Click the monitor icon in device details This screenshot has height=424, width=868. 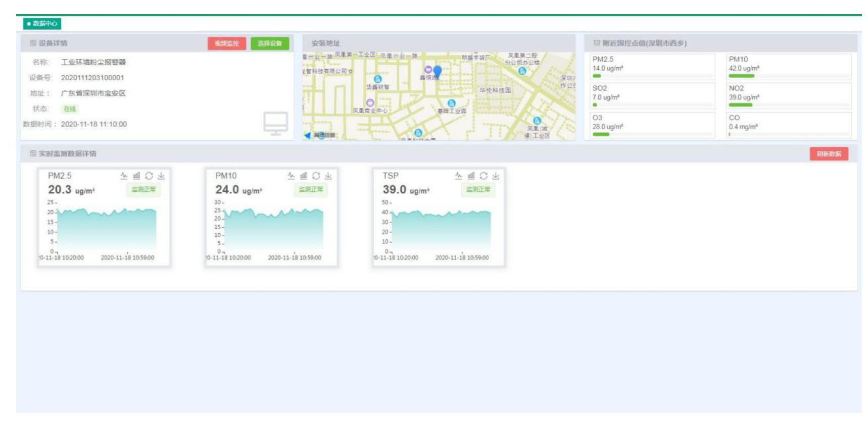coord(275,123)
